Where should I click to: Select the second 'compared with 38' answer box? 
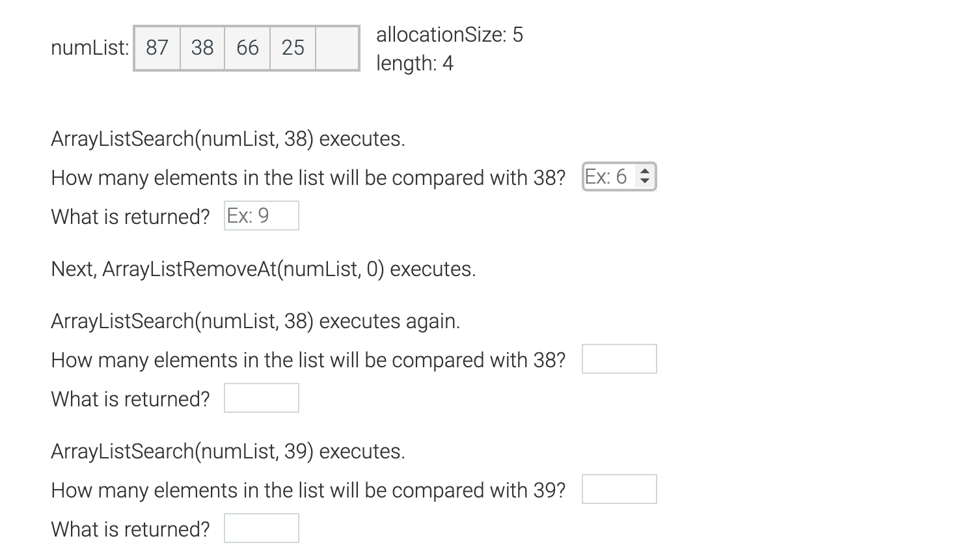pyautogui.click(x=619, y=359)
